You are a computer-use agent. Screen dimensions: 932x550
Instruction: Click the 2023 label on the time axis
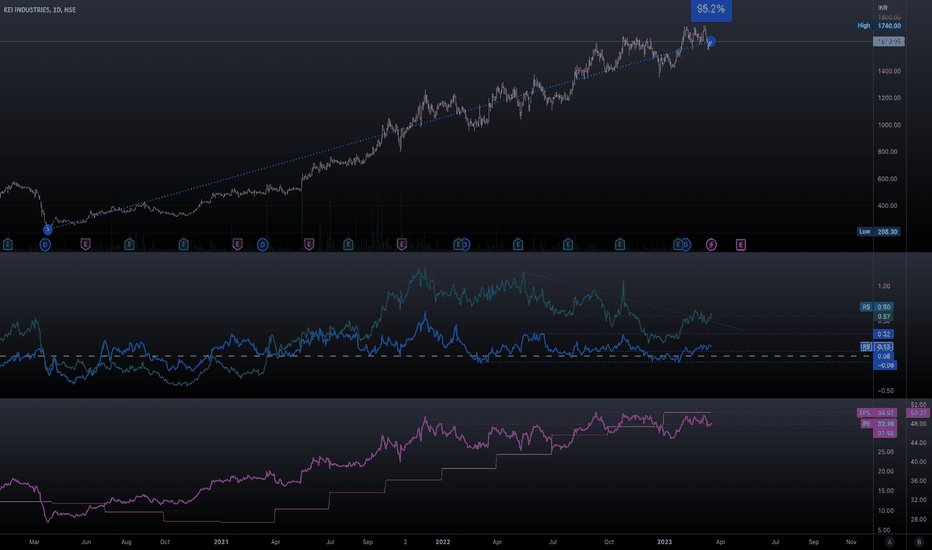pos(665,542)
